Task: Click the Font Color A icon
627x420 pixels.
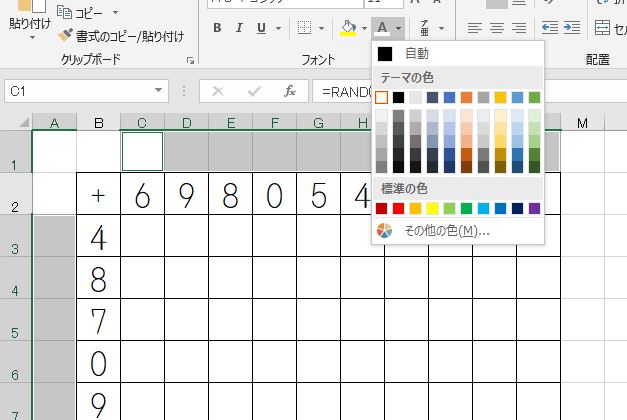Action: [382, 28]
